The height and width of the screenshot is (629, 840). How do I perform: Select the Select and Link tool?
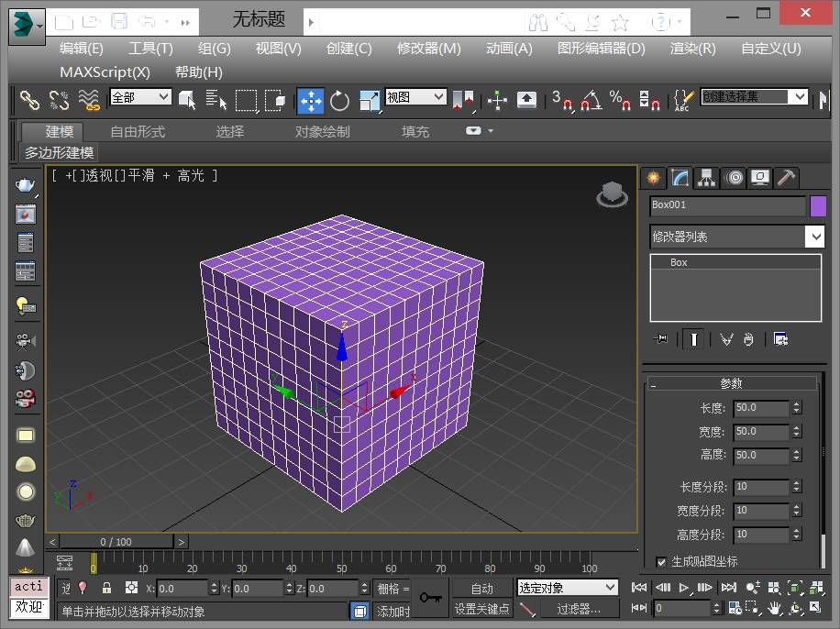click(x=29, y=100)
